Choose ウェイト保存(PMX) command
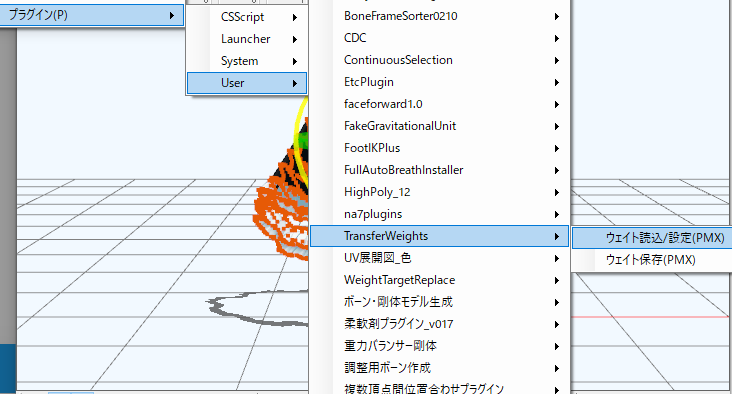 652,260
